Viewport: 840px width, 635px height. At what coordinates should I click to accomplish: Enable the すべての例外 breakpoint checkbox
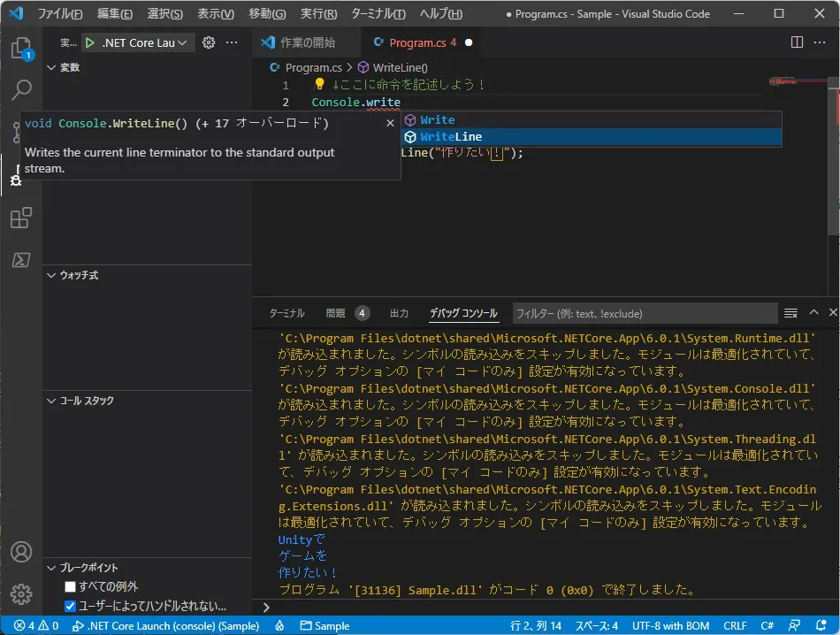coord(71,587)
